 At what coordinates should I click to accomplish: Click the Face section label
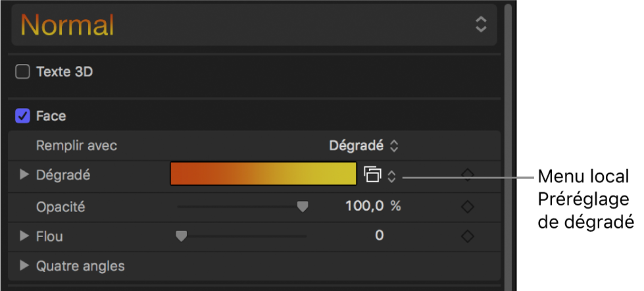51,117
